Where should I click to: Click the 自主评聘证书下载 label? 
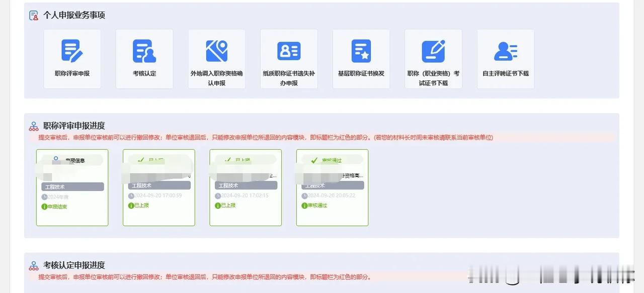click(x=506, y=73)
